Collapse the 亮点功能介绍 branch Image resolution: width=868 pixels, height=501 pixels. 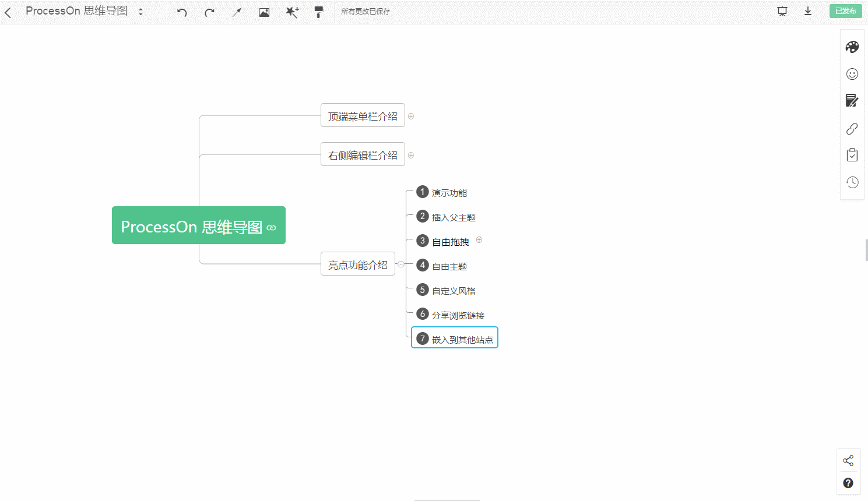400,263
